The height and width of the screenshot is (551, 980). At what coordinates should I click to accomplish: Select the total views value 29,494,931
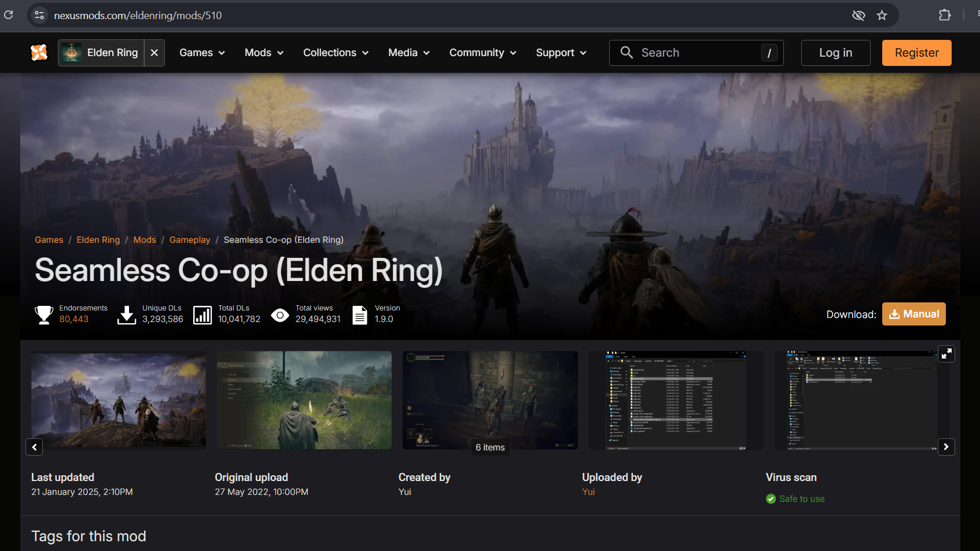point(318,319)
